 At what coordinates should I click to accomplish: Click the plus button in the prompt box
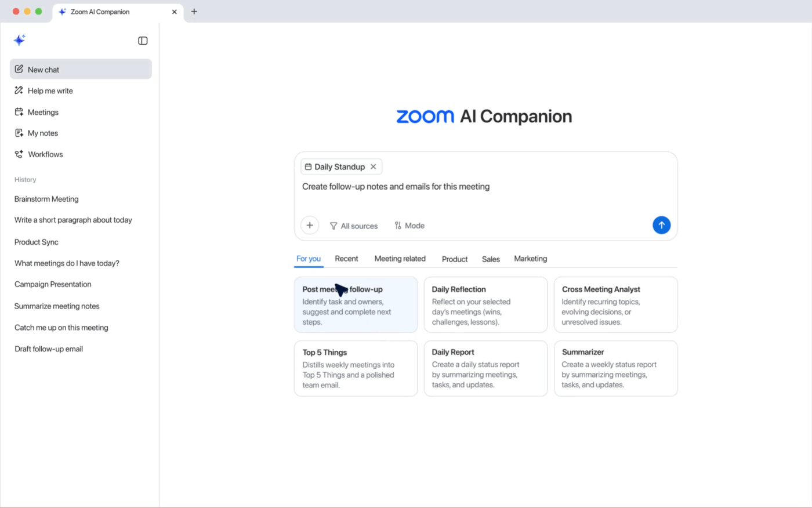[310, 225]
